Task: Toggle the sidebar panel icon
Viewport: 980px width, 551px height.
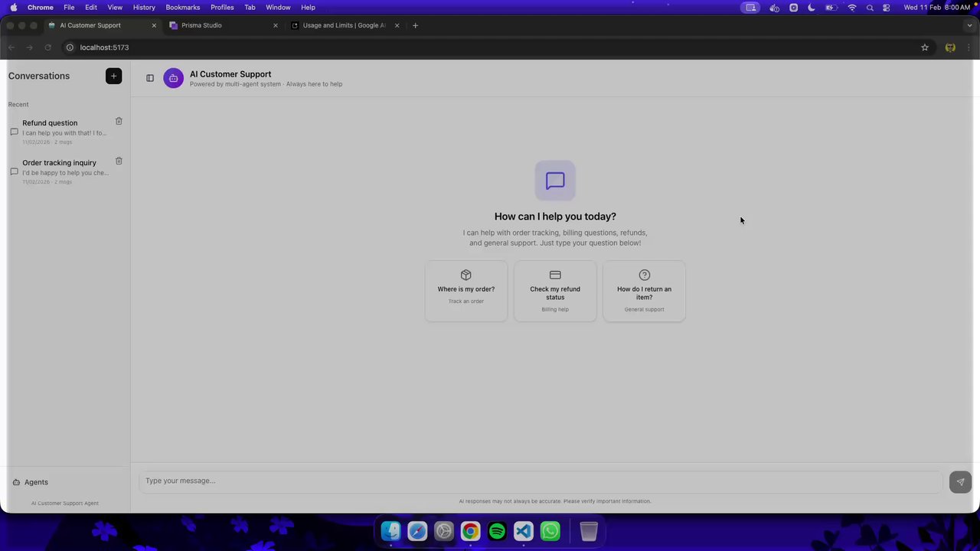Action: click(150, 78)
